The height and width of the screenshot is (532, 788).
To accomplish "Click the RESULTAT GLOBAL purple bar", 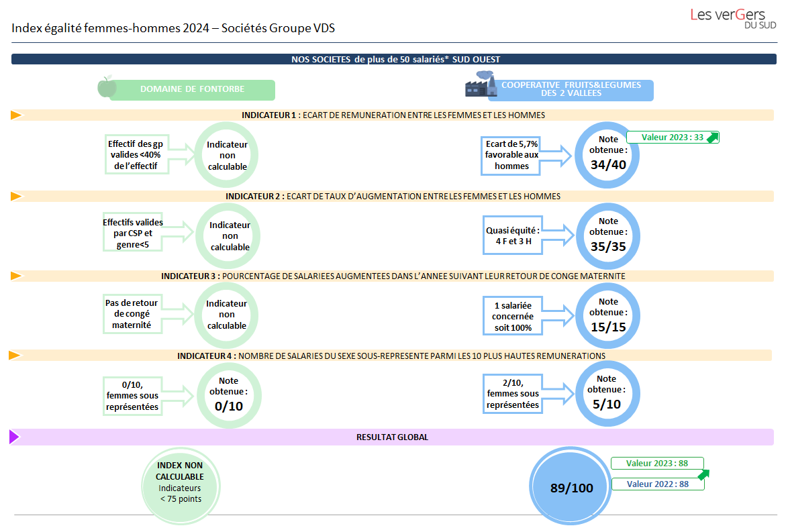I will 392,437.
